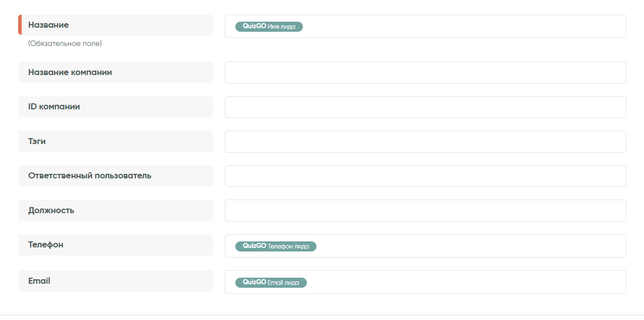
Task: Focus the Должность input field
Action: 425,211
